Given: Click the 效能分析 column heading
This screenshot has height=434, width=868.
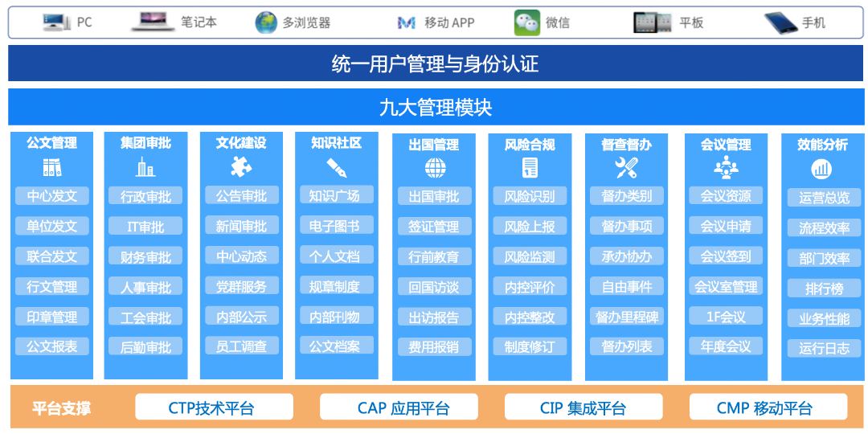Looking at the screenshot, I should point(822,145).
